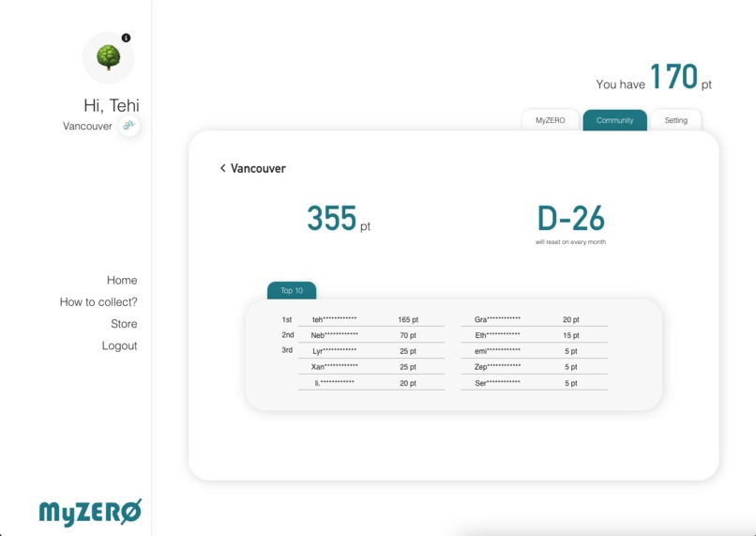756x536 pixels.
Task: Click the 170 pt balance
Action: pyautogui.click(x=680, y=77)
